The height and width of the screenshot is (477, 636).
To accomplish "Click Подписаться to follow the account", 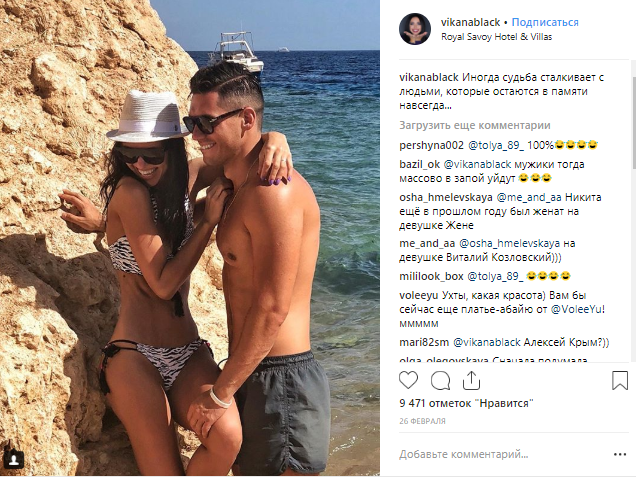I will coord(545,22).
